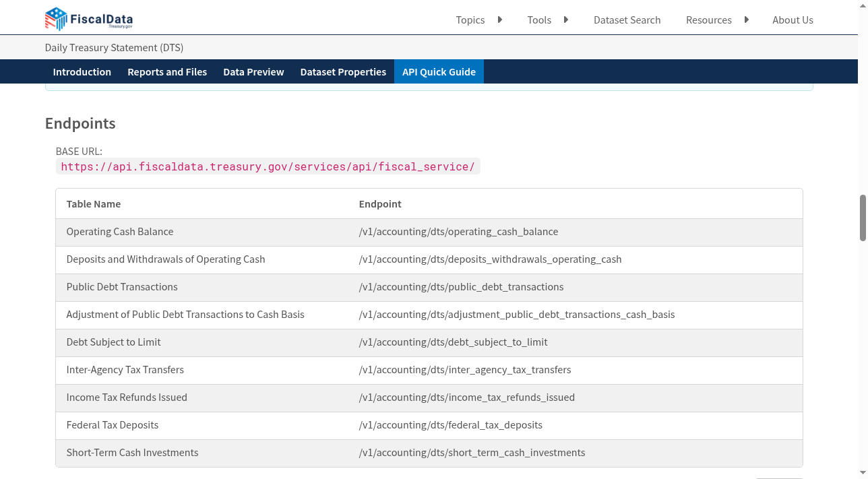Select the Public Debt Transactions table name
The height and width of the screenshot is (479, 868).
point(122,287)
